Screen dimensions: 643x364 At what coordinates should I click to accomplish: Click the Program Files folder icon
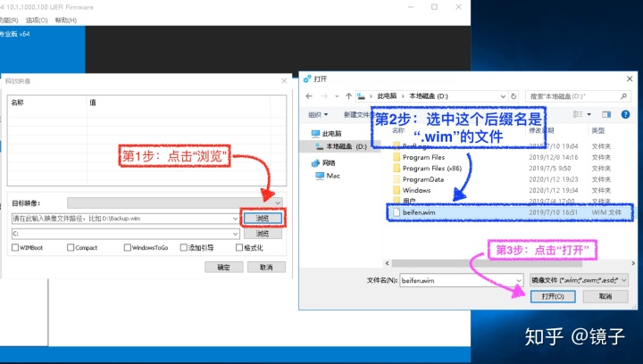(397, 157)
